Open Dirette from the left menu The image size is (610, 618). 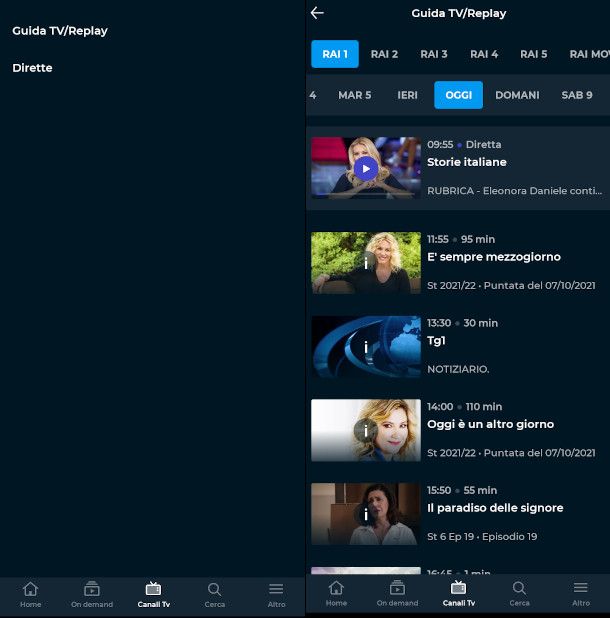tap(32, 68)
